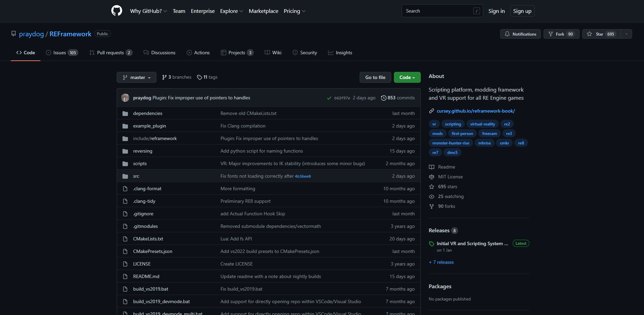Open the 853 commits link
644x315 pixels.
pyautogui.click(x=398, y=98)
